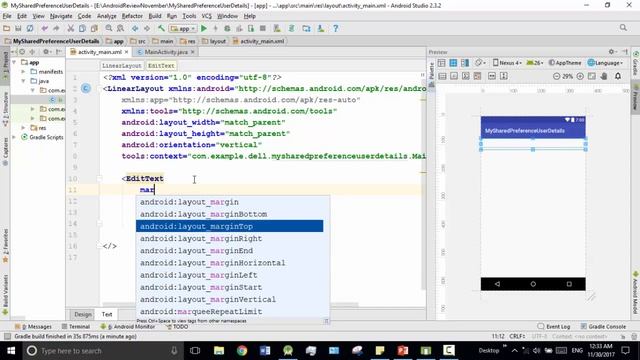
Task: Select the Blueprint surface view icon
Action: click(x=453, y=63)
